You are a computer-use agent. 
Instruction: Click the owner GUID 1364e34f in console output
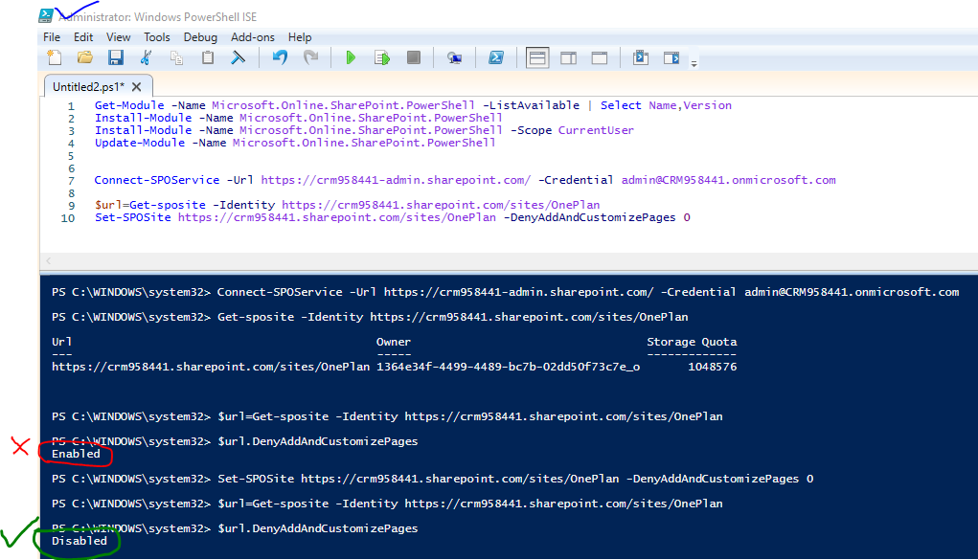click(509, 367)
